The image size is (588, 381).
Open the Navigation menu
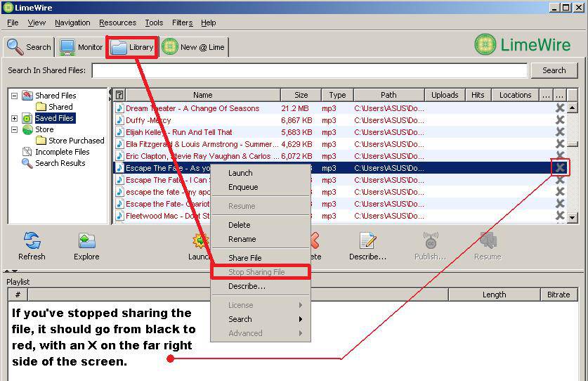[72, 23]
